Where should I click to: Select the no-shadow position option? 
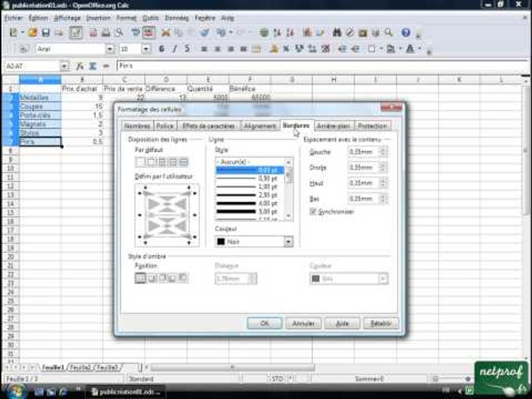pos(140,278)
